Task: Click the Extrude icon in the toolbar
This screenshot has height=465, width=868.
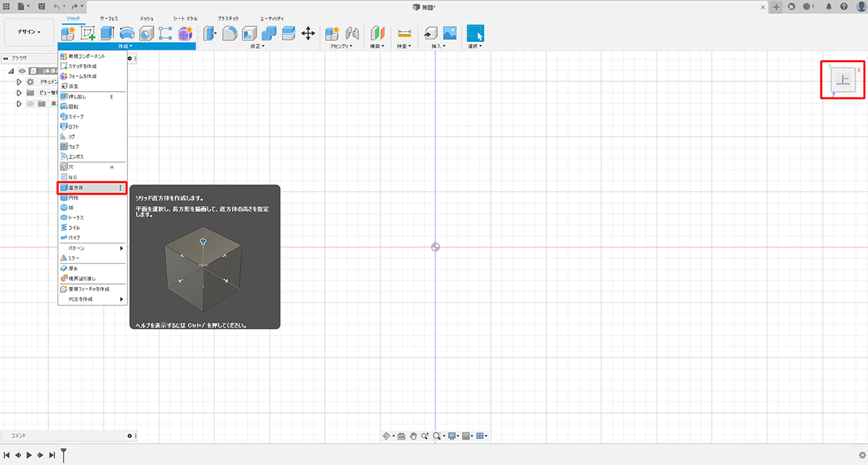Action: coord(107,33)
